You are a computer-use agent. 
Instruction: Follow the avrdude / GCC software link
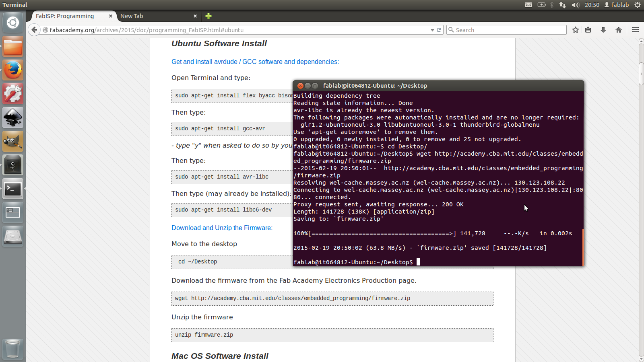(255, 62)
